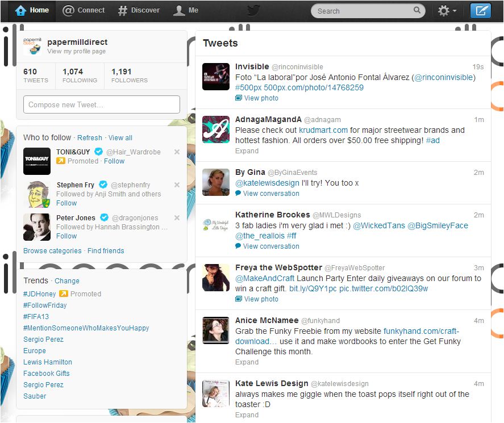Screen dimensions: 504x423
Task: Click the papermilldirect profile avatar
Action: (32, 46)
